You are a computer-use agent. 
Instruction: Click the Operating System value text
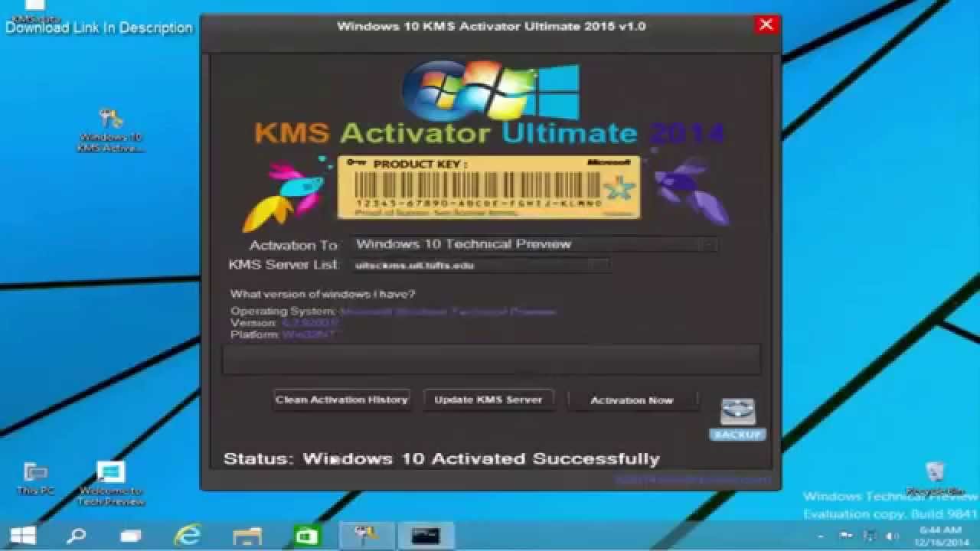[x=448, y=311]
